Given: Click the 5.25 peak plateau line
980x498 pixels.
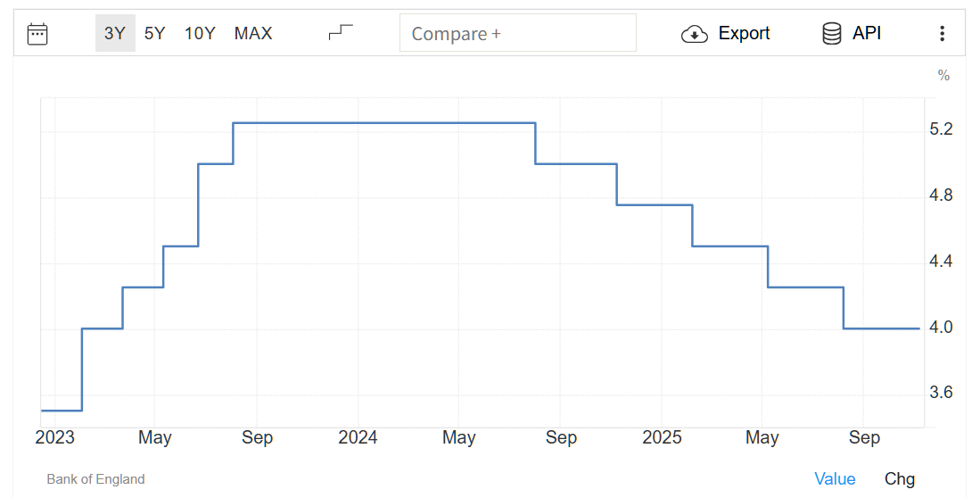Looking at the screenshot, I should [x=383, y=122].
